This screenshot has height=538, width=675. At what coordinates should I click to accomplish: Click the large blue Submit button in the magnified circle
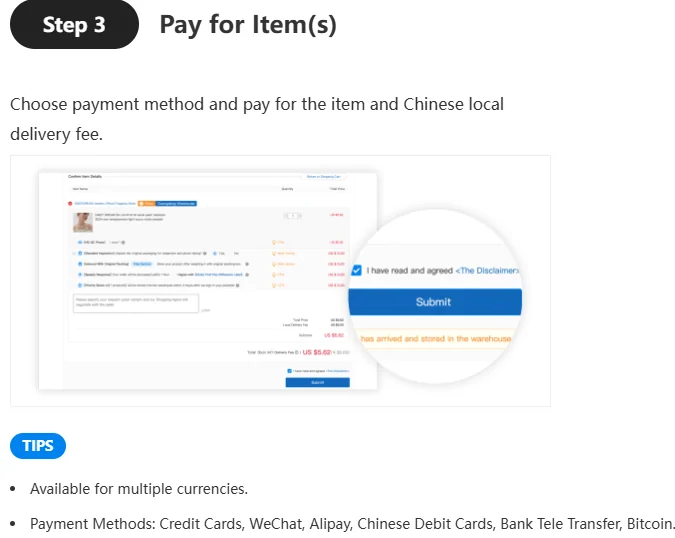[x=435, y=302]
